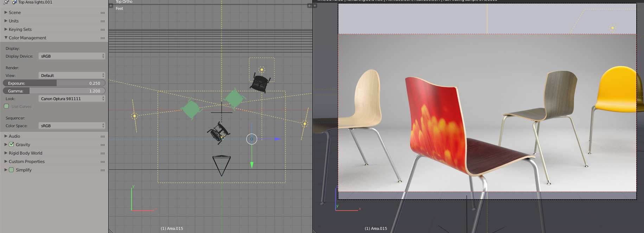This screenshot has width=644, height=233.
Task: Select the camera object in the top view
Action: tap(222, 166)
